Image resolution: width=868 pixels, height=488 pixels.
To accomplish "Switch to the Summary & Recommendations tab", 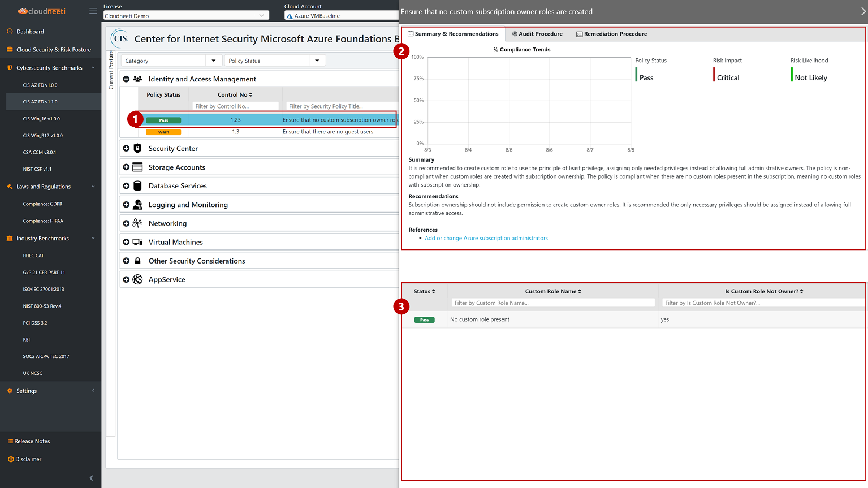I will pyautogui.click(x=453, y=34).
